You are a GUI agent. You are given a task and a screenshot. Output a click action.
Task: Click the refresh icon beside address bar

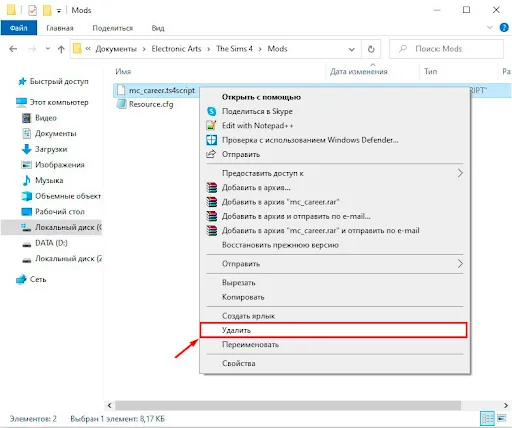(371, 49)
